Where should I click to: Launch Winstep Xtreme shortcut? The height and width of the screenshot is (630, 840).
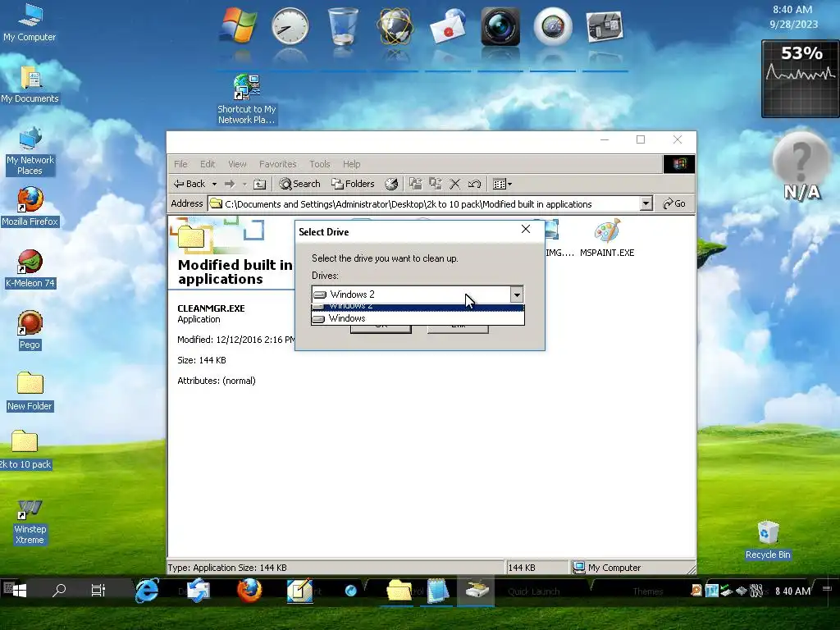(x=30, y=522)
